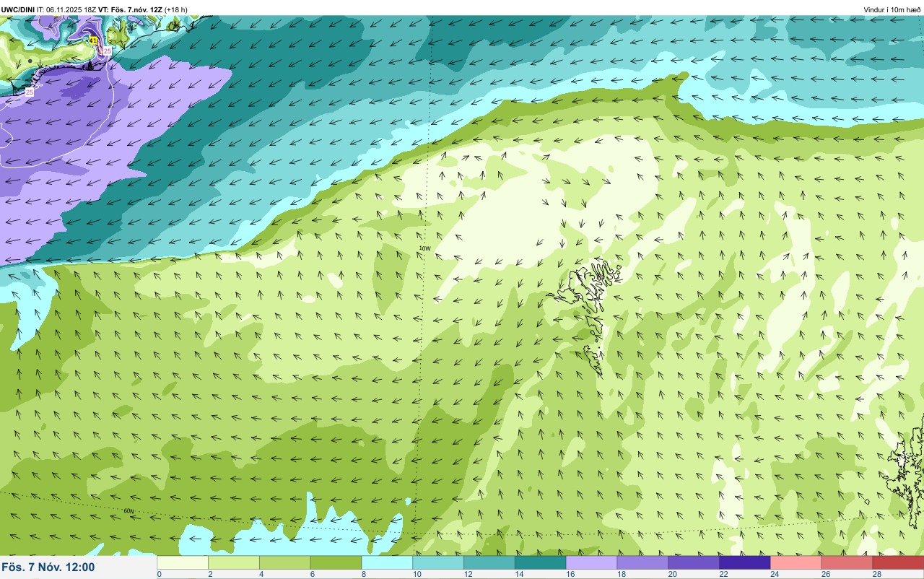Pick the medium teal 12–14 legend swatch
This screenshot has width=924, height=579.
tap(489, 562)
